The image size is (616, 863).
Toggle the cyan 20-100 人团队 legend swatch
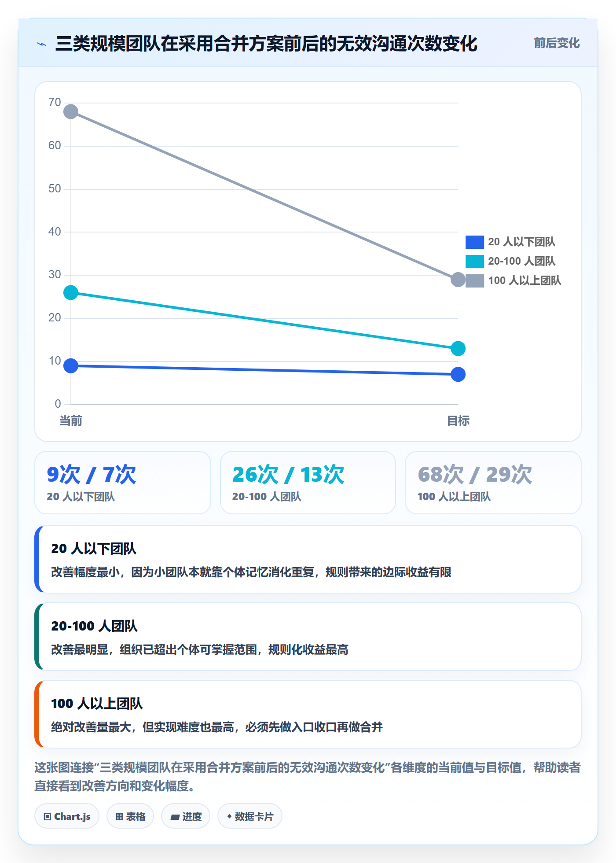tap(475, 261)
